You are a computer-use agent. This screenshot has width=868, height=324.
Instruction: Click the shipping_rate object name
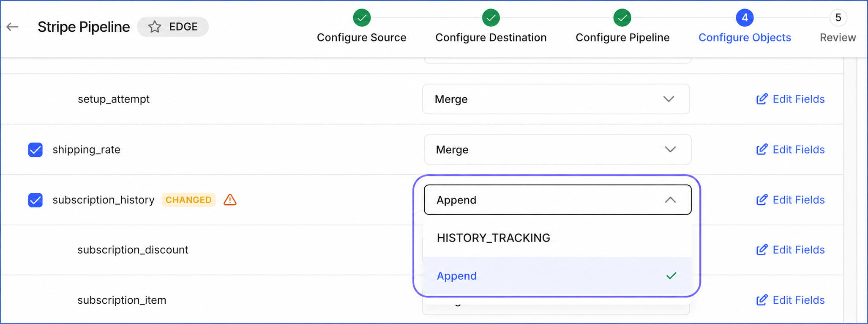point(86,149)
